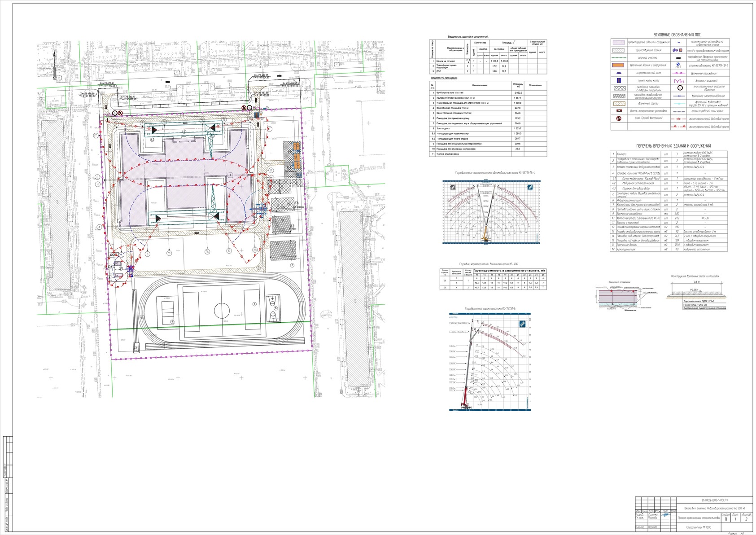Screen dimensions: 756x535
Task: Select the 'Учебно-опытная зона' row
Action: (488, 154)
